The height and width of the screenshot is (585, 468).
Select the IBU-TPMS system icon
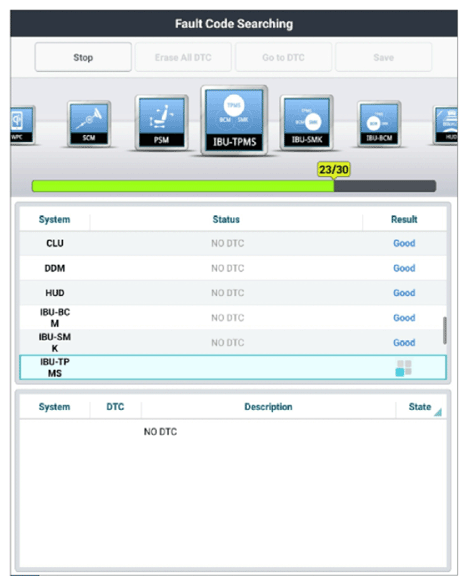pyautogui.click(x=234, y=121)
